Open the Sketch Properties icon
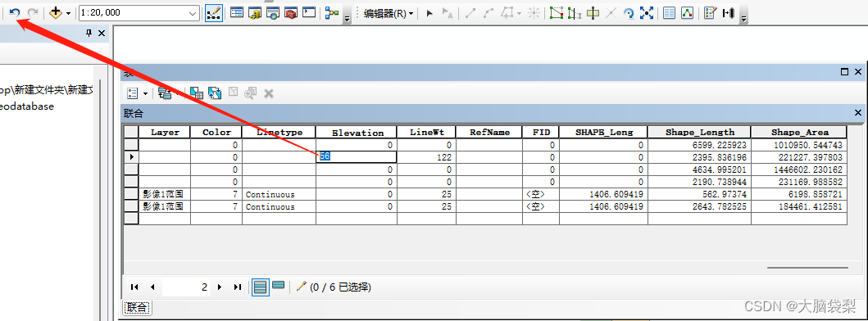Image resolution: width=868 pixels, height=321 pixels. coord(687,13)
